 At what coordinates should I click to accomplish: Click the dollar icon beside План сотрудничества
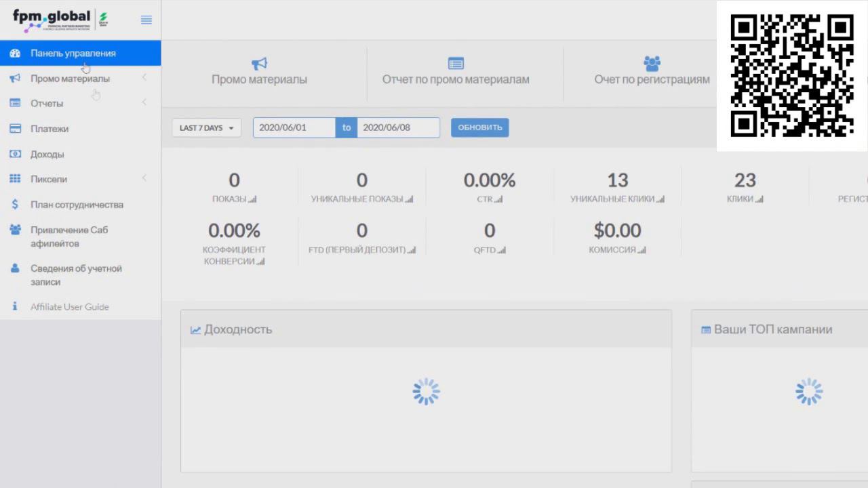tap(15, 204)
